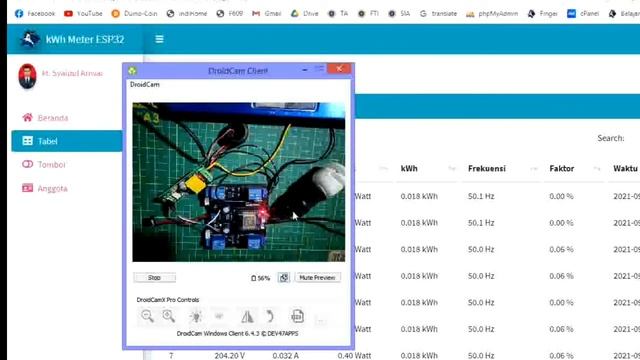
Task: Select the Tabel sidebar item
Action: 67,141
